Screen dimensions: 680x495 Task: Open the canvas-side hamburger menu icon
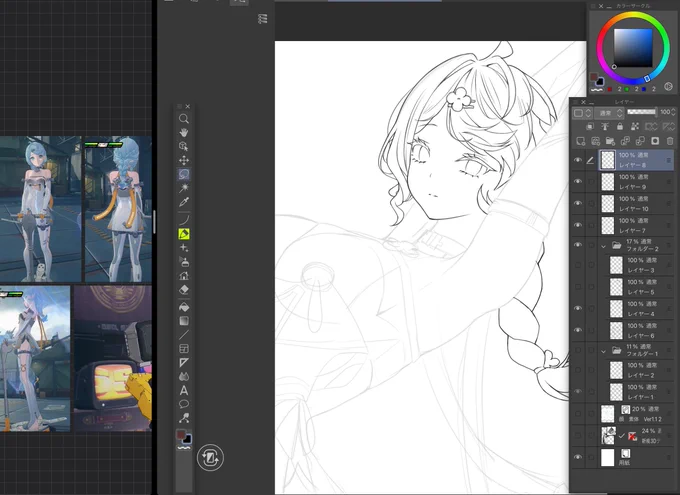(262, 19)
